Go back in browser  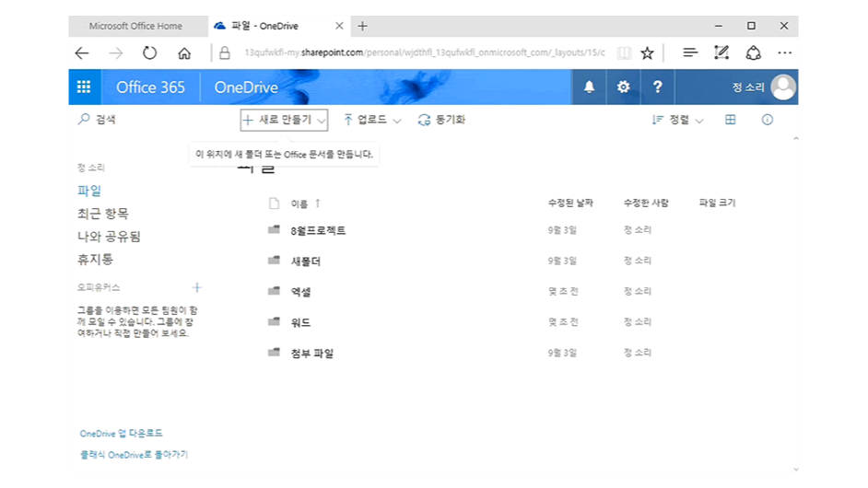pos(82,53)
